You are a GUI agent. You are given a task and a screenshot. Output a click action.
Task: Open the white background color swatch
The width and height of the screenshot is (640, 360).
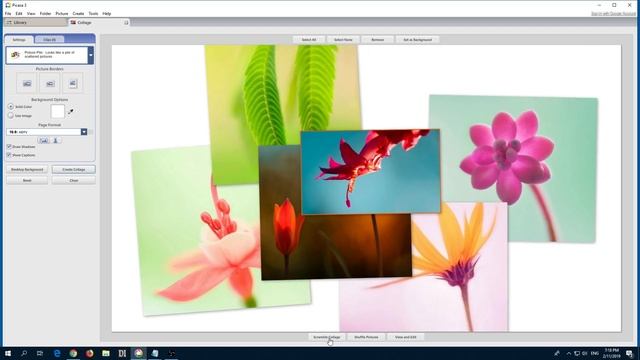58,111
